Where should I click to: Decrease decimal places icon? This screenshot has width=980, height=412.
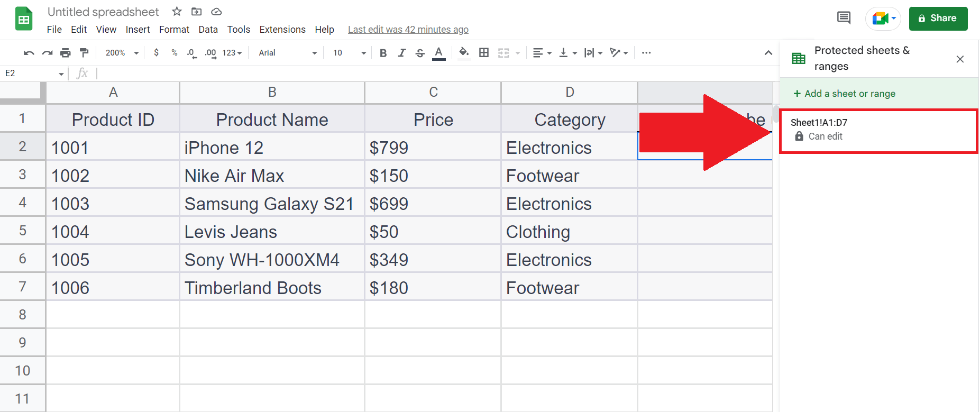(x=192, y=53)
